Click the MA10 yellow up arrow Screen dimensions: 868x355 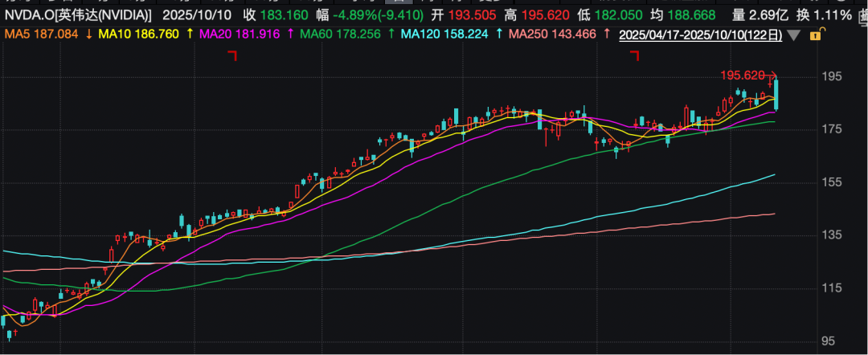pos(189,35)
